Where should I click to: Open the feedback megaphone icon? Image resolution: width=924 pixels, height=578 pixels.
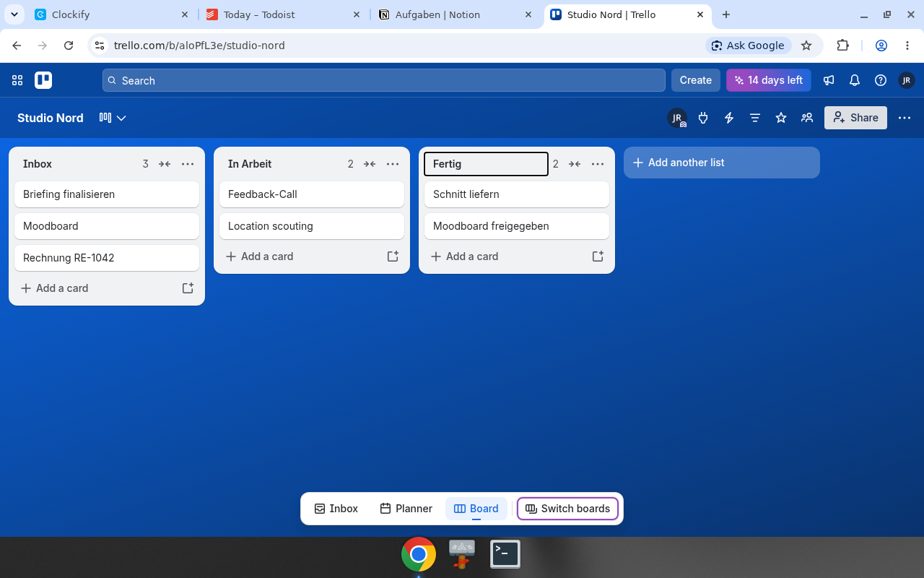[829, 80]
